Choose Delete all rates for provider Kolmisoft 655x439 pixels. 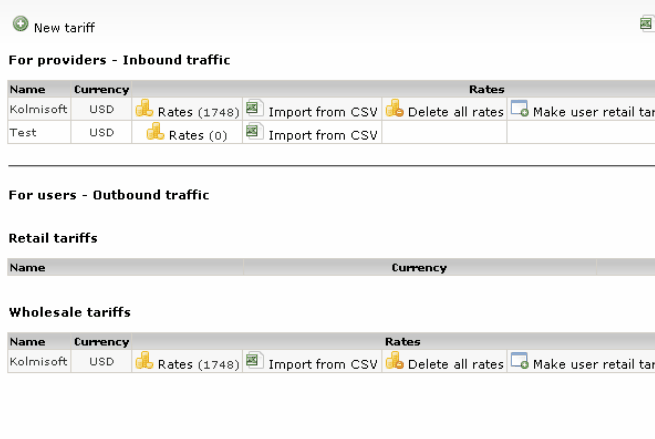pos(455,112)
